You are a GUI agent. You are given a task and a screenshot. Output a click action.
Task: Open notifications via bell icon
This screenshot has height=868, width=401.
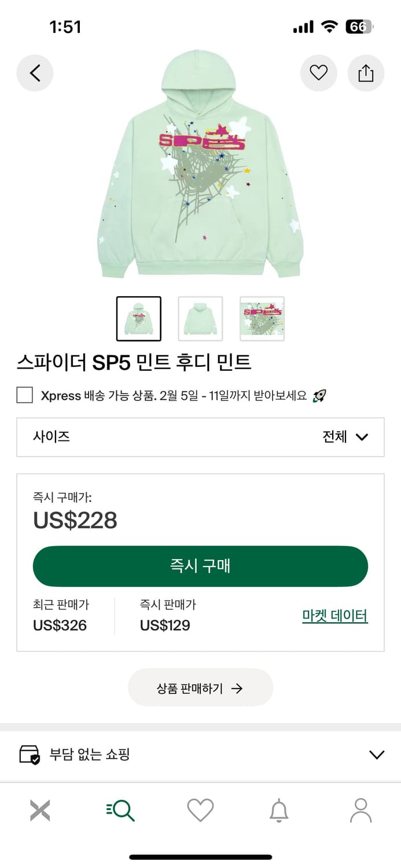281,810
